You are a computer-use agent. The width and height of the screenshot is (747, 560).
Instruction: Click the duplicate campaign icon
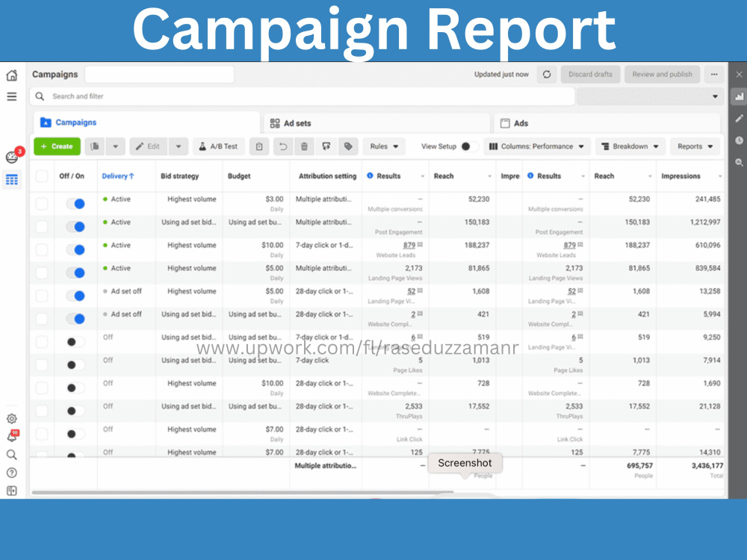(x=95, y=146)
